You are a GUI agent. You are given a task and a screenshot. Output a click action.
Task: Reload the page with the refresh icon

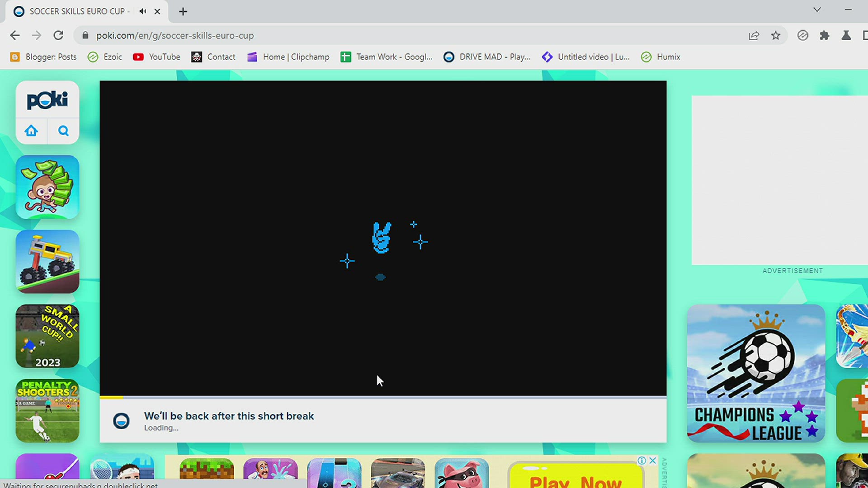(58, 35)
